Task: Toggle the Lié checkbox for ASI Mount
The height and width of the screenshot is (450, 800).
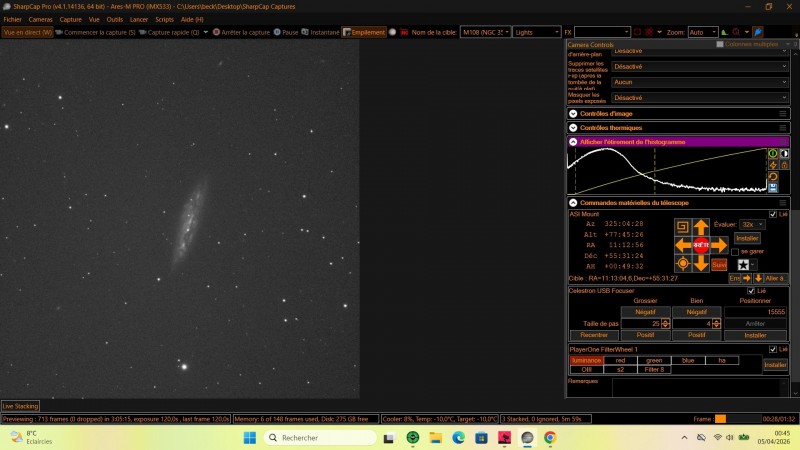Action: [773, 214]
